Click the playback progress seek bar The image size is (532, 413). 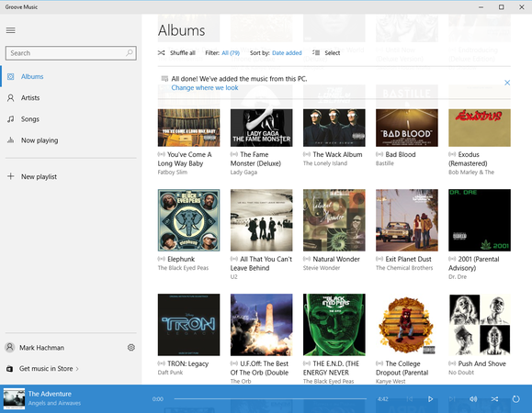click(x=270, y=399)
